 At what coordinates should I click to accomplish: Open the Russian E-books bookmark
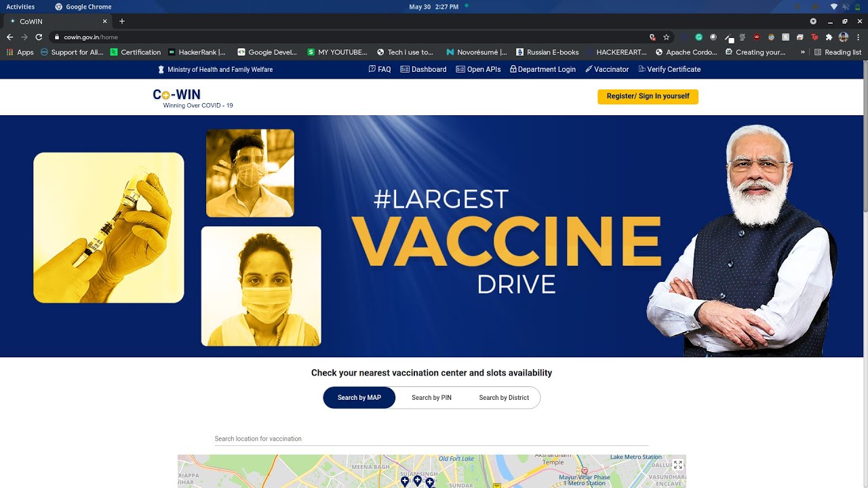tap(548, 52)
